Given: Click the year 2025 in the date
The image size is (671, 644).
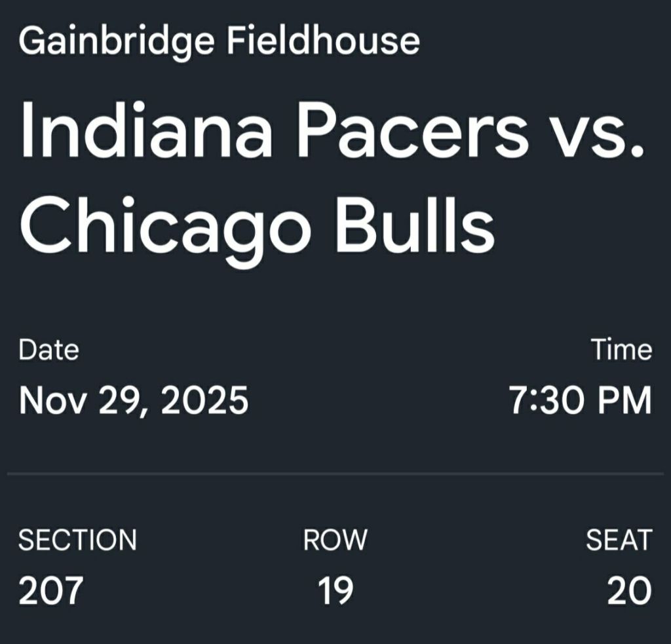Looking at the screenshot, I should 204,400.
